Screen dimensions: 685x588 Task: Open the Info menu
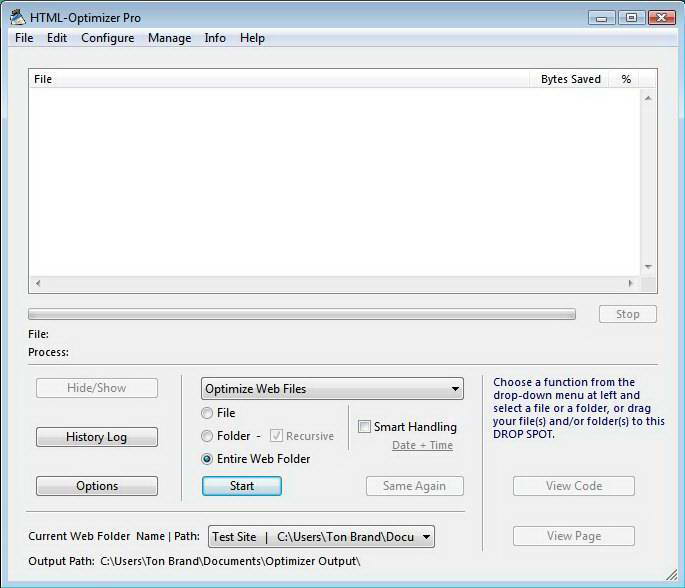(x=215, y=38)
